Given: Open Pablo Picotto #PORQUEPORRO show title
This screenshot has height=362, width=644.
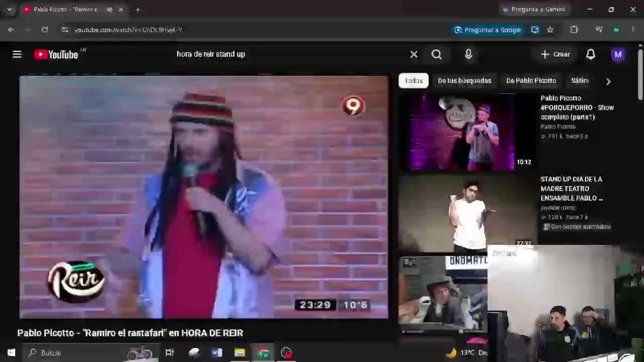Looking at the screenshot, I should pyautogui.click(x=577, y=108).
